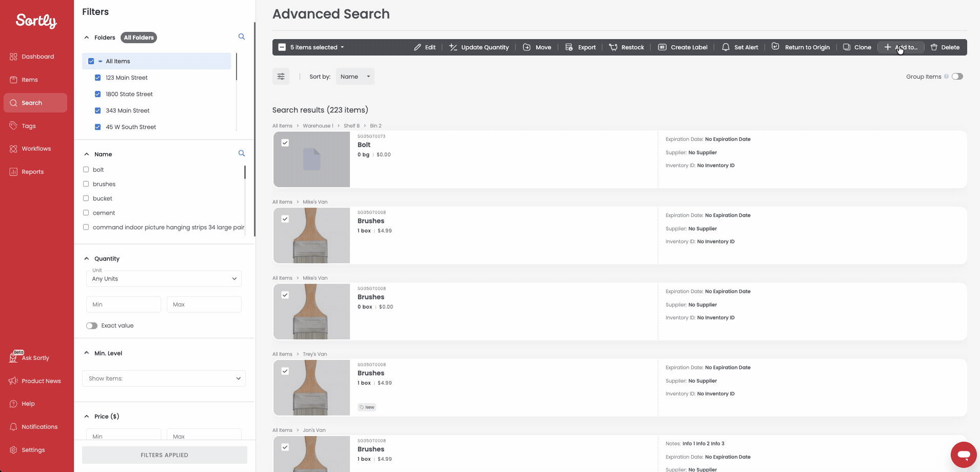Check the bucket name filter checkbox
The width and height of the screenshot is (980, 472).
coord(86,198)
